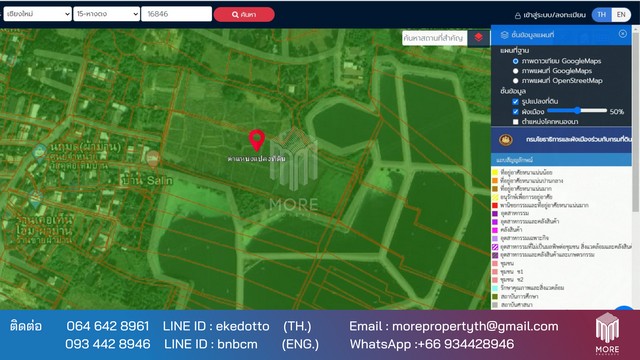Click the layers stack icon in the panel header

coord(504,35)
